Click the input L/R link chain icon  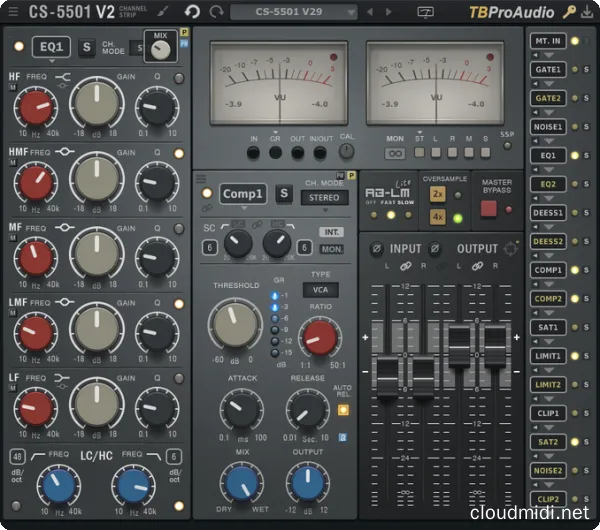click(x=406, y=266)
